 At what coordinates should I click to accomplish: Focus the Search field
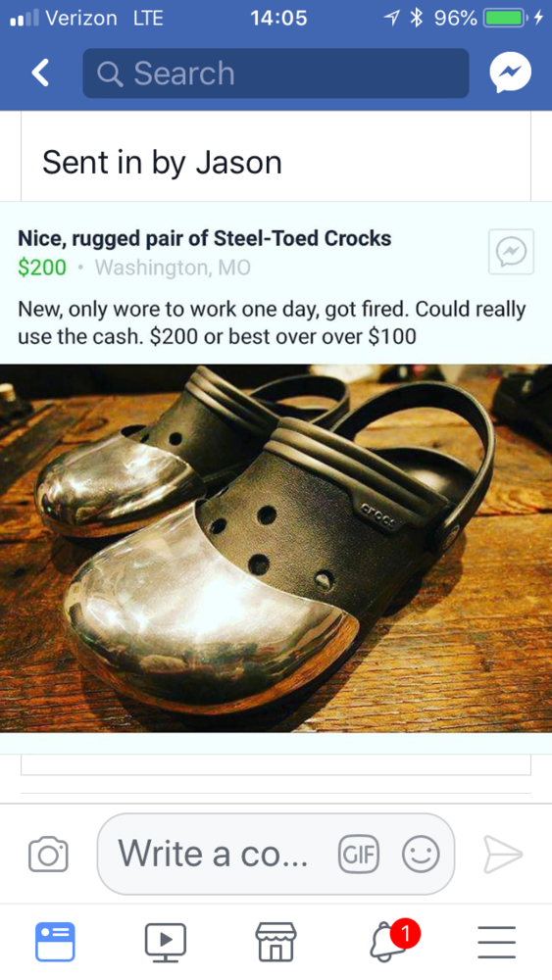click(x=276, y=73)
